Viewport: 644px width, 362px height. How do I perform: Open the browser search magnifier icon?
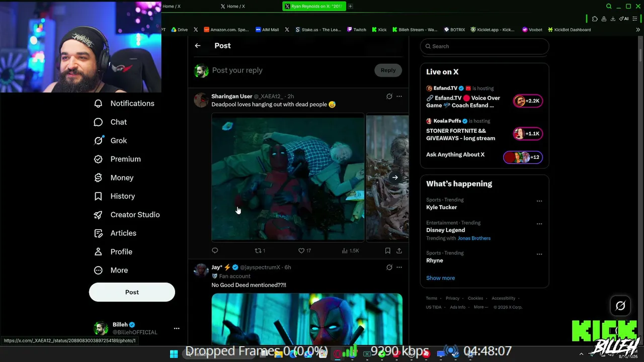(x=609, y=6)
